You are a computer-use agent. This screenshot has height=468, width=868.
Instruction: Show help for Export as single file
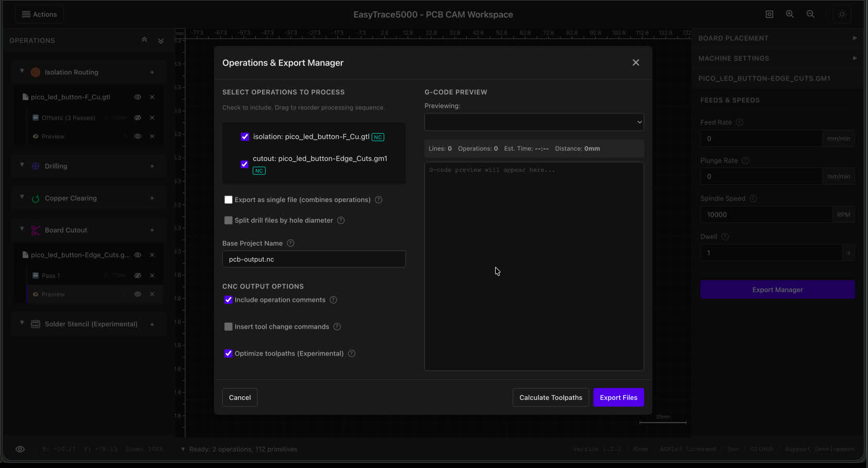tap(379, 200)
